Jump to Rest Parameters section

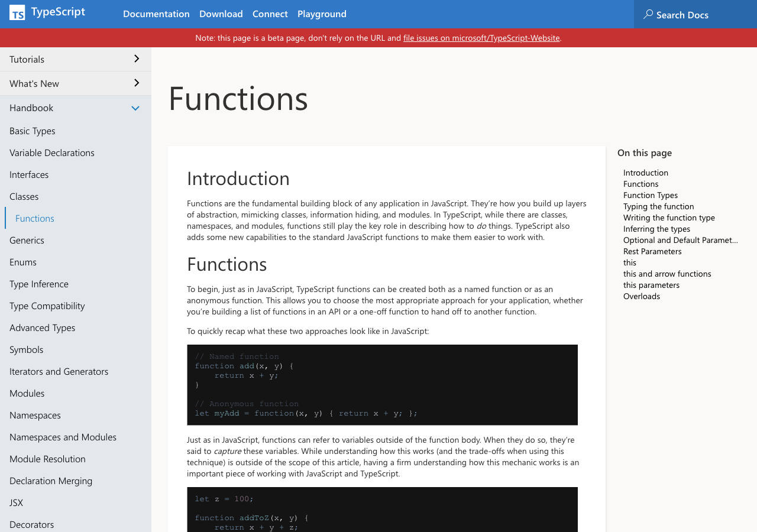(x=653, y=251)
